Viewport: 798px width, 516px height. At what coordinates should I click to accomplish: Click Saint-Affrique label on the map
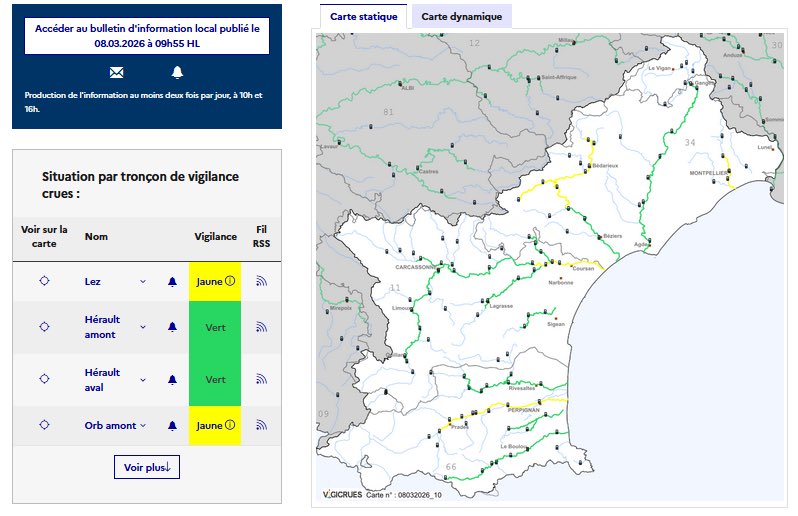coord(559,77)
